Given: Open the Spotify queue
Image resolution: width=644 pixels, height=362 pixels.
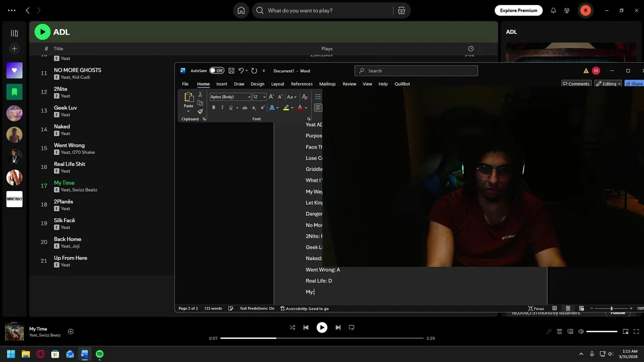Looking at the screenshot, I should (559, 332).
